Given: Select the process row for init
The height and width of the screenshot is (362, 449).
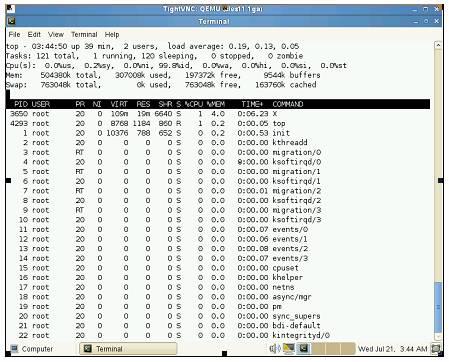Looking at the screenshot, I should coord(218,133).
